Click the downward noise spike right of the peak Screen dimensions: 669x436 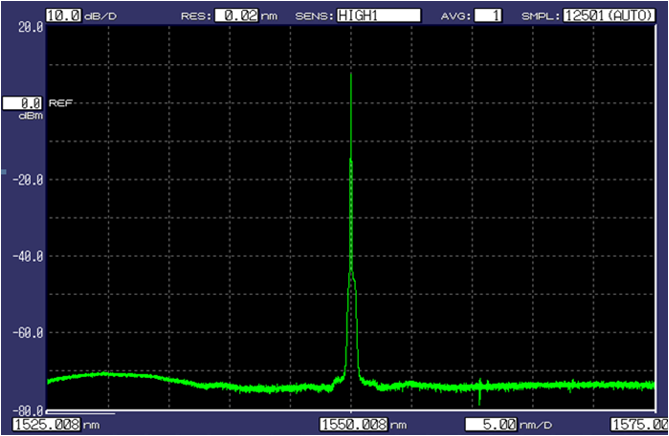[x=480, y=397]
